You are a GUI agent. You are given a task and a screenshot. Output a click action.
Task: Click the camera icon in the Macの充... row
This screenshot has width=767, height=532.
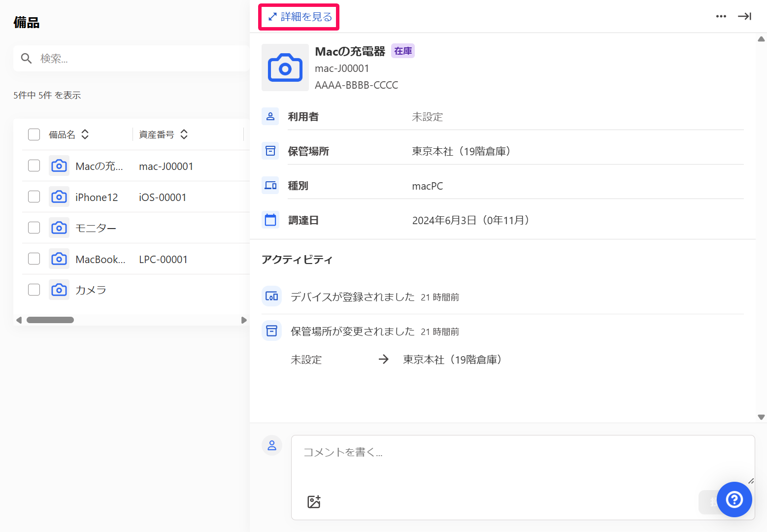(59, 166)
